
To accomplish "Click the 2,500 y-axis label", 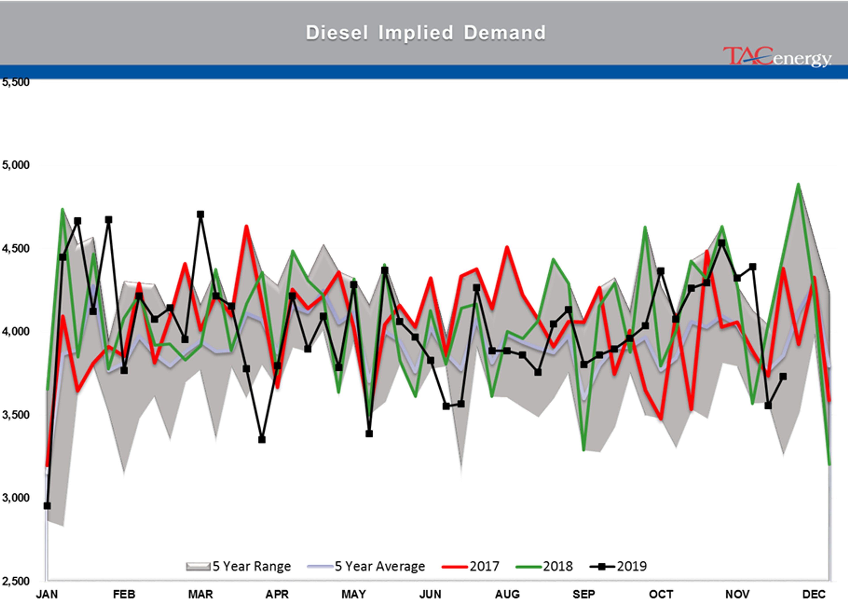I will coord(15,581).
